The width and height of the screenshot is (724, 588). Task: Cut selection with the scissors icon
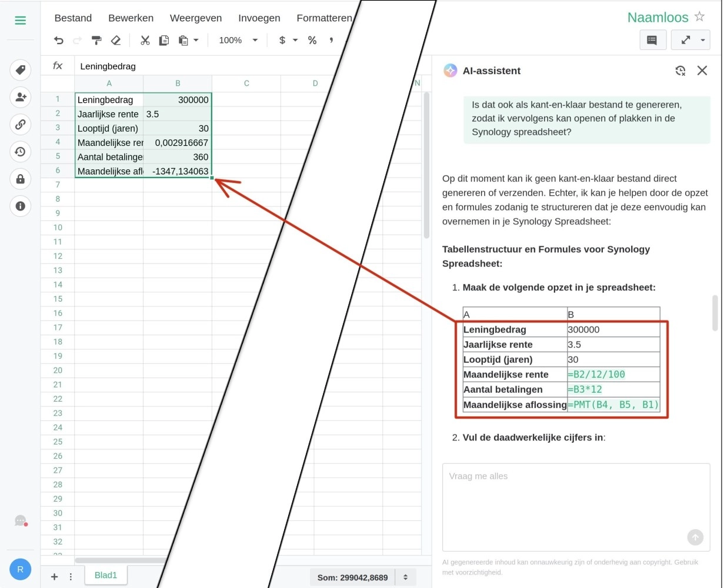tap(145, 40)
